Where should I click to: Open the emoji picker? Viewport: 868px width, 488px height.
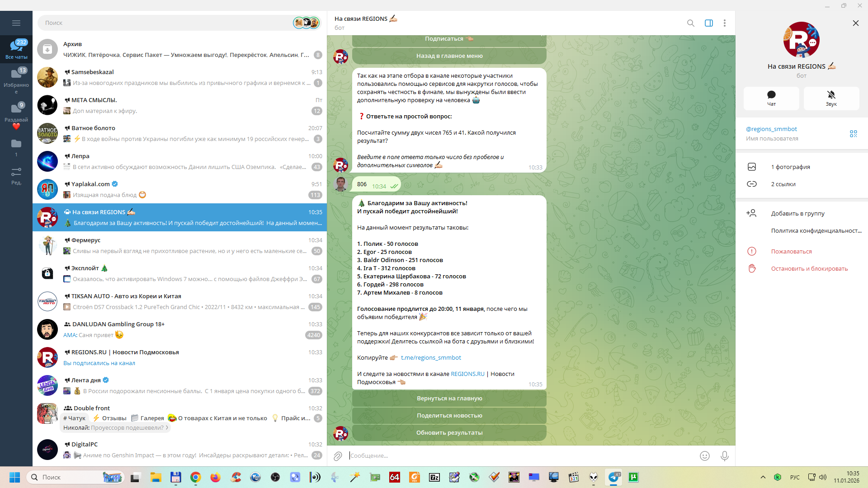click(x=704, y=456)
